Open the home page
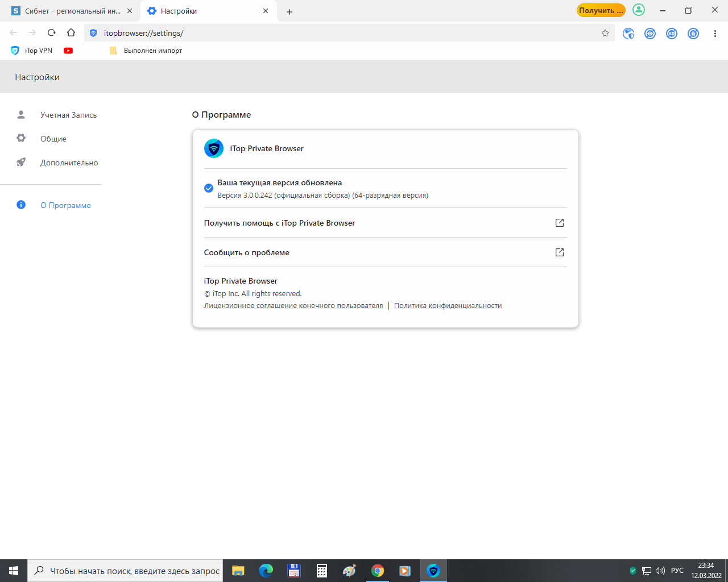 [x=71, y=33]
